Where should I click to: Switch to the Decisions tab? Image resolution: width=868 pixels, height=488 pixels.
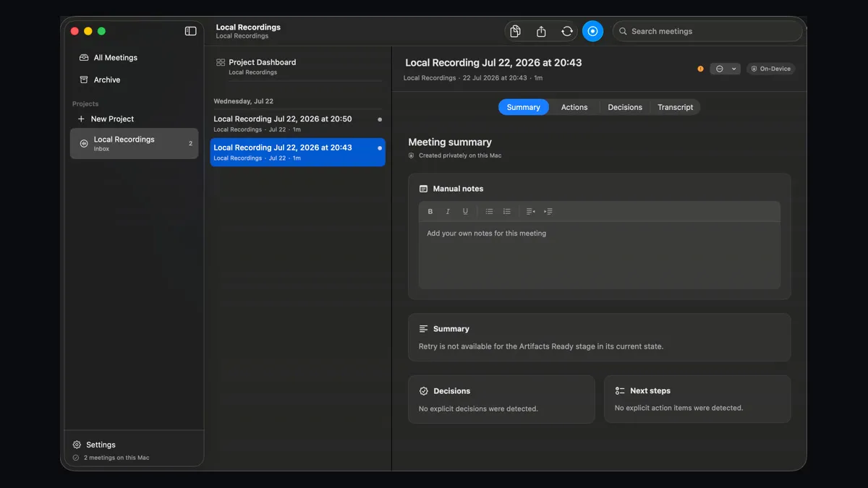(625, 107)
